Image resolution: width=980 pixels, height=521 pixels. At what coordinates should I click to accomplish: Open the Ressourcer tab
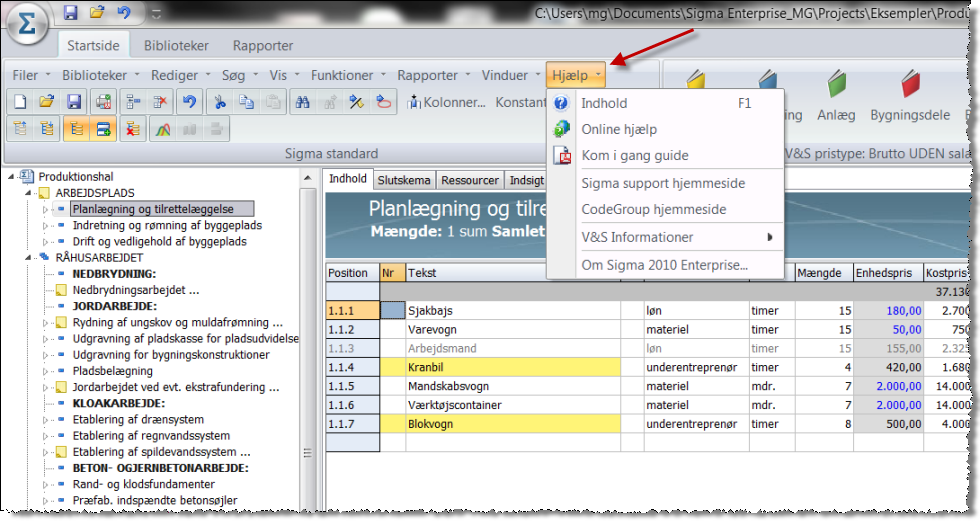tap(470, 181)
